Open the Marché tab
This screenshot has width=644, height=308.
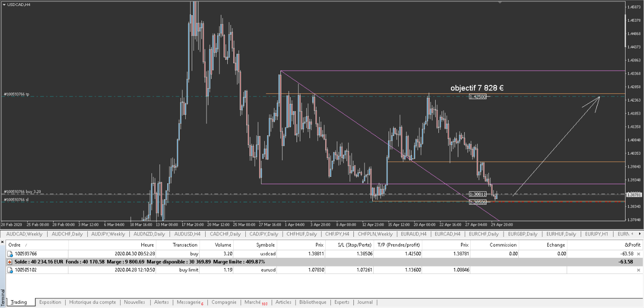255,302
